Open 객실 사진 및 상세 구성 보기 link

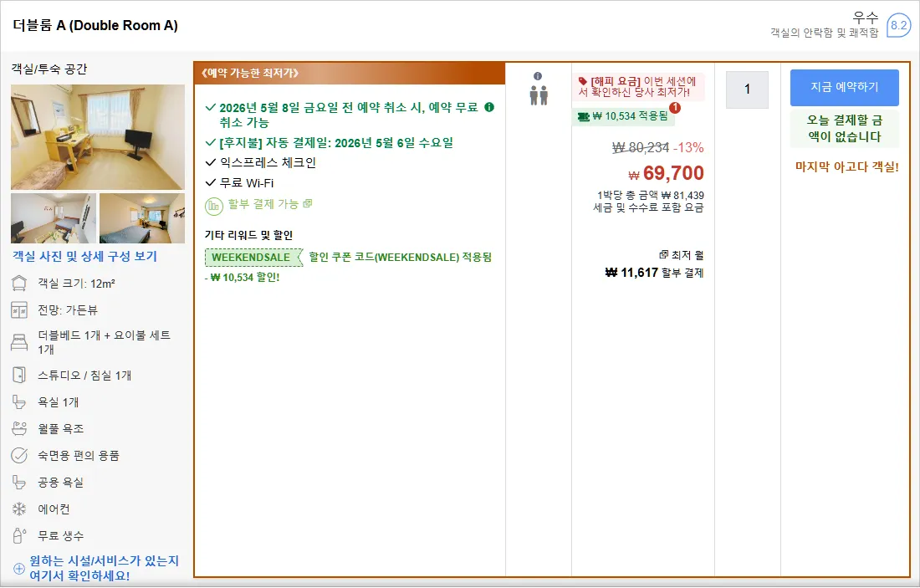click(x=85, y=257)
